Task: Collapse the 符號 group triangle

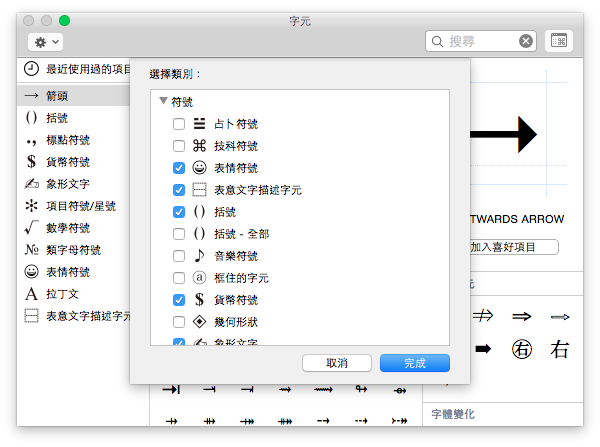Action: (x=163, y=101)
